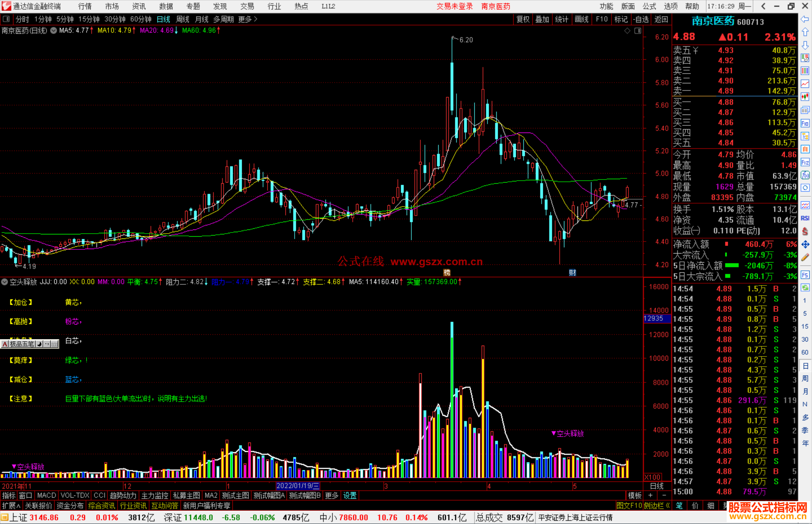This screenshot has width=812, height=524.
Task: Click the F10 company info sidebar icon
Action: pyautogui.click(x=805, y=123)
